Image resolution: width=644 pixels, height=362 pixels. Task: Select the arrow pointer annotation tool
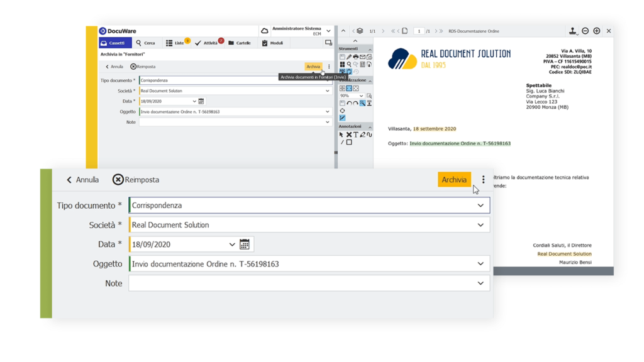tap(341, 134)
